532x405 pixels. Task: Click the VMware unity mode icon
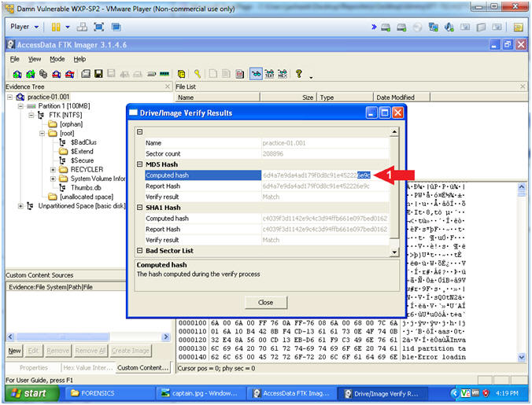pyautogui.click(x=116, y=27)
